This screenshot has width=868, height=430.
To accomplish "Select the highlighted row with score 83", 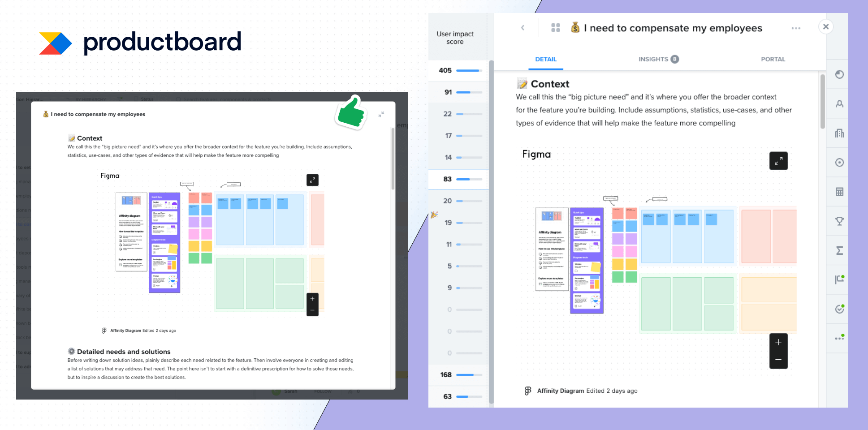I will 458,179.
